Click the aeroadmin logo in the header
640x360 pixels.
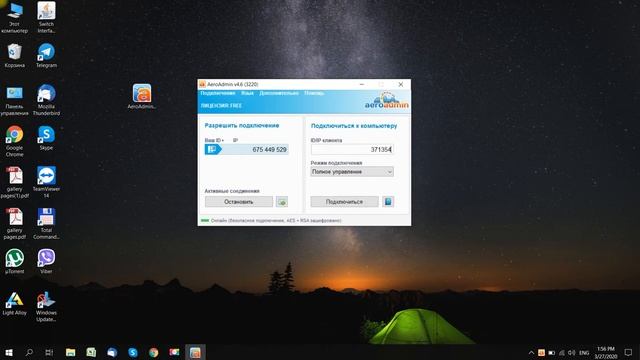pyautogui.click(x=387, y=101)
